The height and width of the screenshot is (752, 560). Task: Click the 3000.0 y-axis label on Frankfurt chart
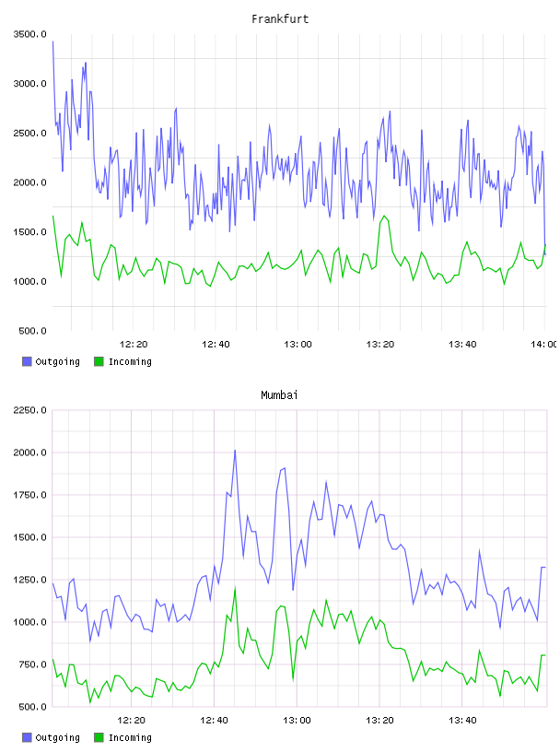29,84
